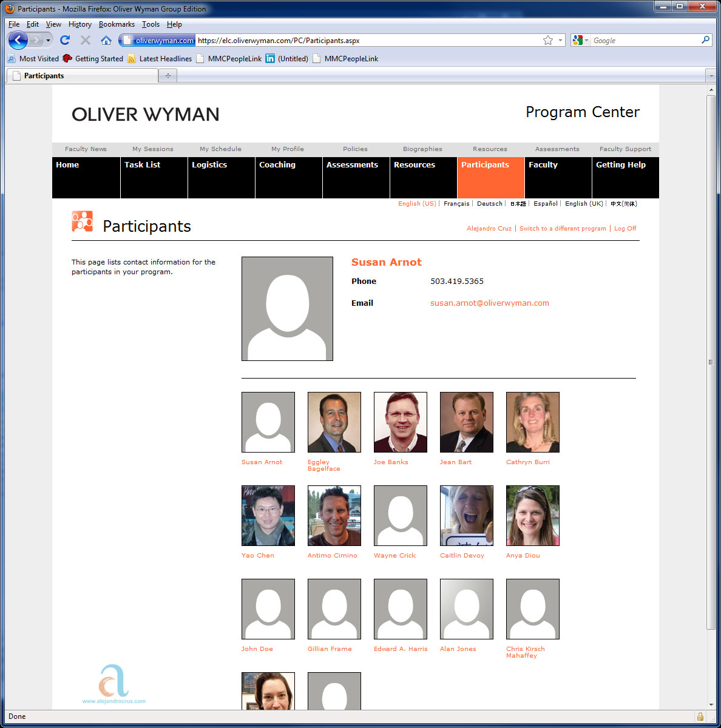Select Caitlin Devoy's photo thumbnail
Screen dimensions: 721x728
click(467, 516)
